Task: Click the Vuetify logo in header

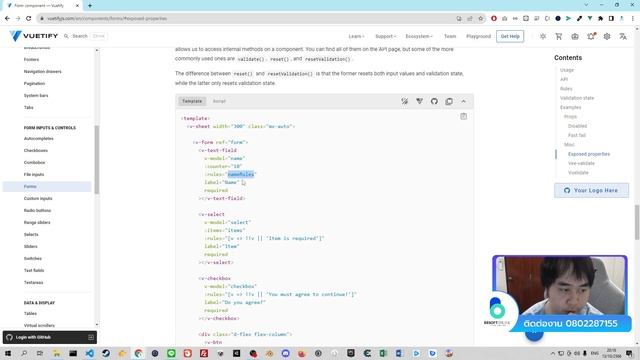Action: pos(34,36)
